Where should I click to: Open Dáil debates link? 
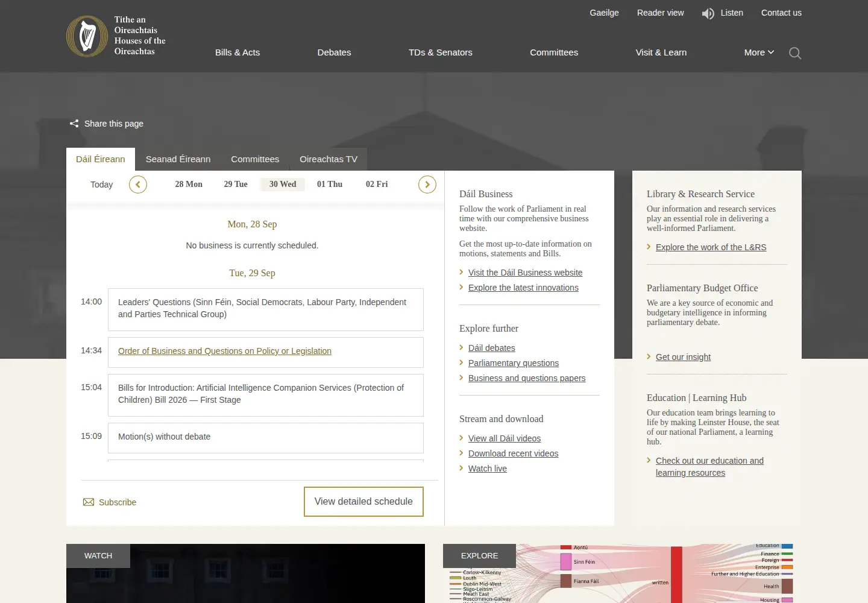tap(492, 348)
